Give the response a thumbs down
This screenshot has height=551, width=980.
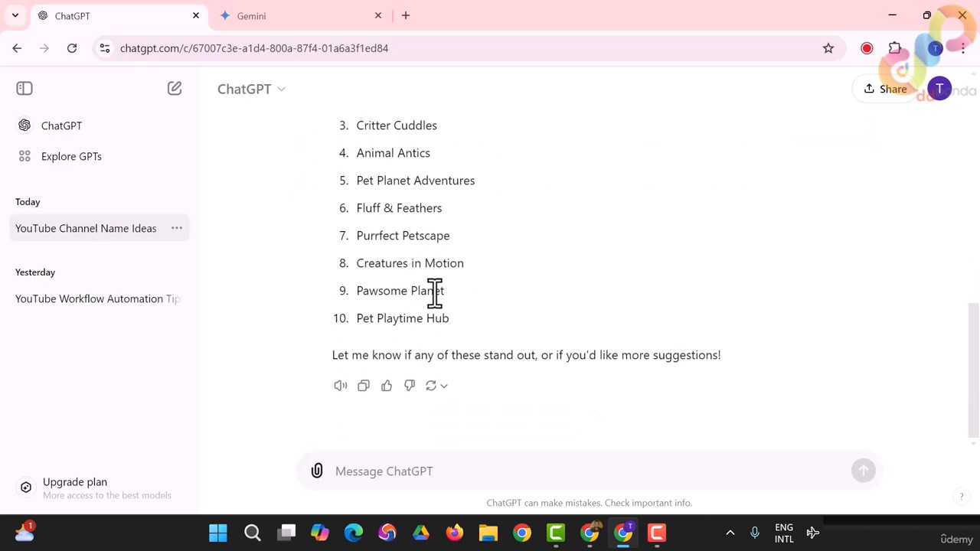(410, 386)
